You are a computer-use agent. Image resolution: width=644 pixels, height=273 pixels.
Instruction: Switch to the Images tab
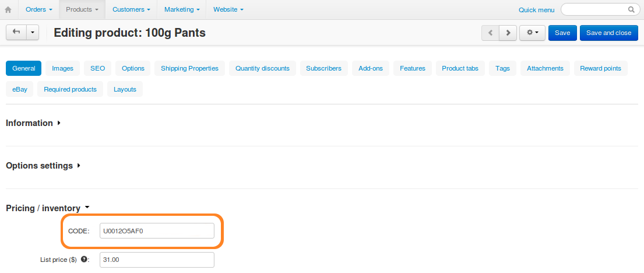tap(63, 68)
